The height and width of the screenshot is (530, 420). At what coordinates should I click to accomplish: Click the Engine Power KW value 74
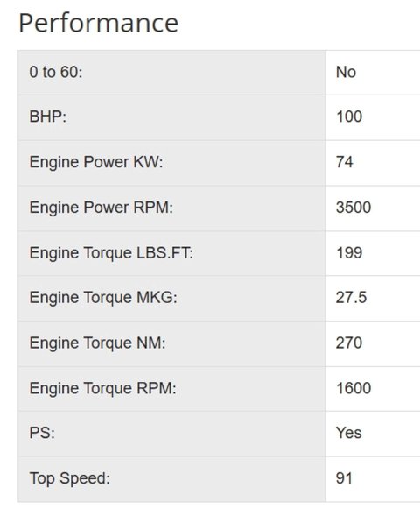[345, 162]
